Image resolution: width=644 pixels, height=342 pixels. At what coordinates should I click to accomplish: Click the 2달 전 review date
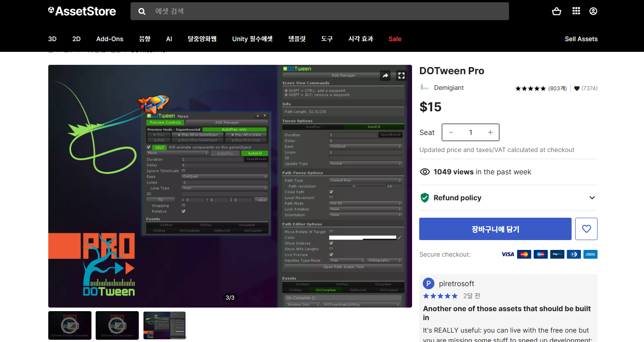tap(472, 296)
